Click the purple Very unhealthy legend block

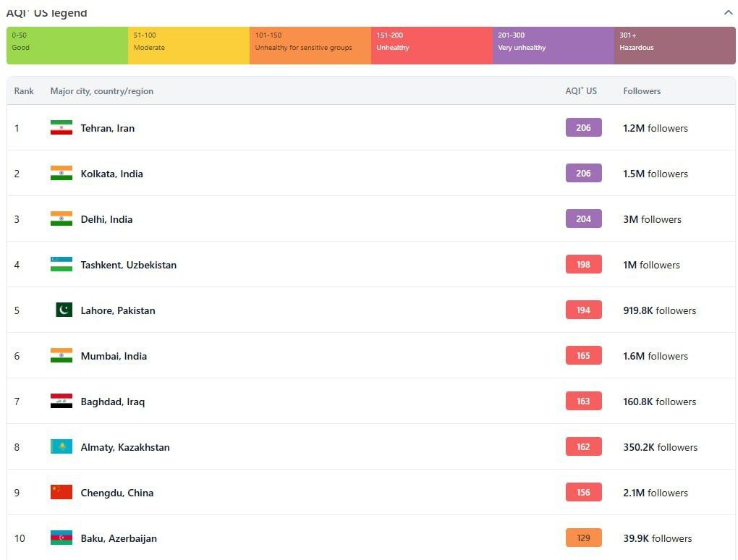coord(553,46)
